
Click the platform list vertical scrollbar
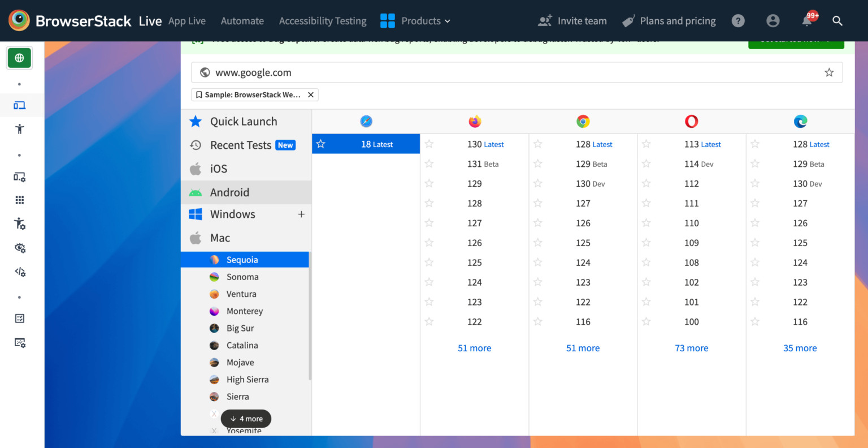click(310, 317)
